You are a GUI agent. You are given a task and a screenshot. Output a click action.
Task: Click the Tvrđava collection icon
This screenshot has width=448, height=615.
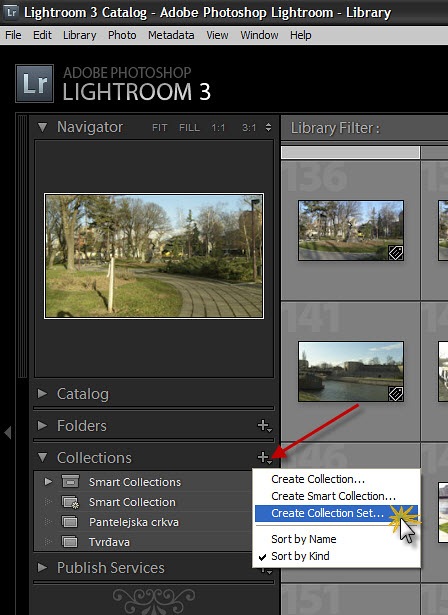point(70,542)
